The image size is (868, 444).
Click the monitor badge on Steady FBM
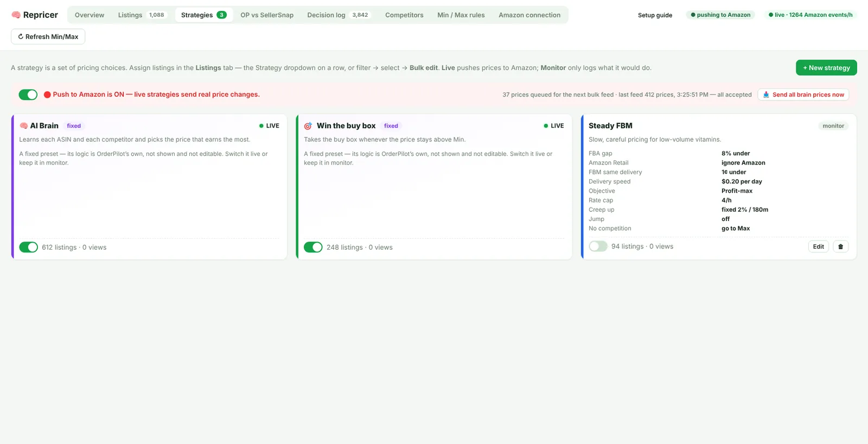click(833, 126)
